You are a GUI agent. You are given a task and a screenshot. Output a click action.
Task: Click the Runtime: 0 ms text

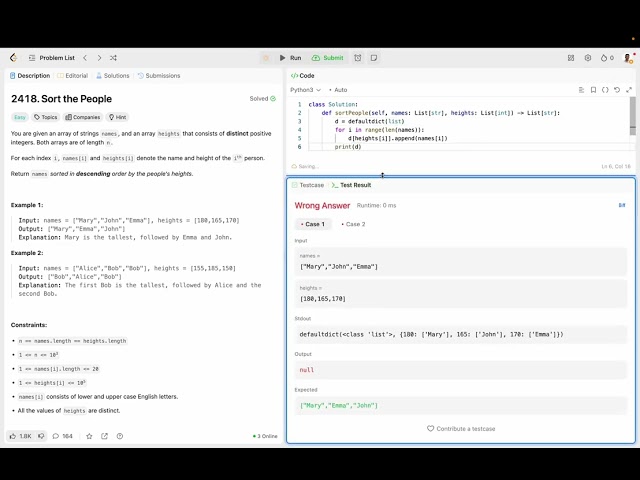click(376, 205)
